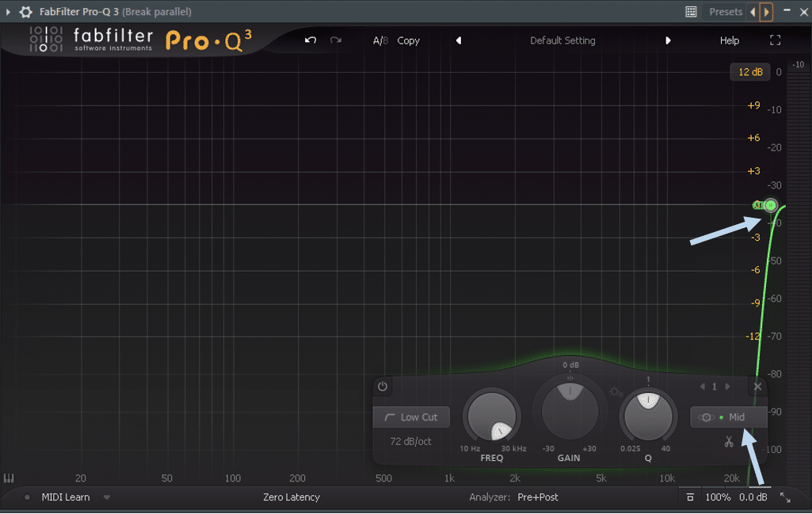The image size is (812, 514).
Task: Open the Analyzer Pre+Post settings
Action: point(538,497)
